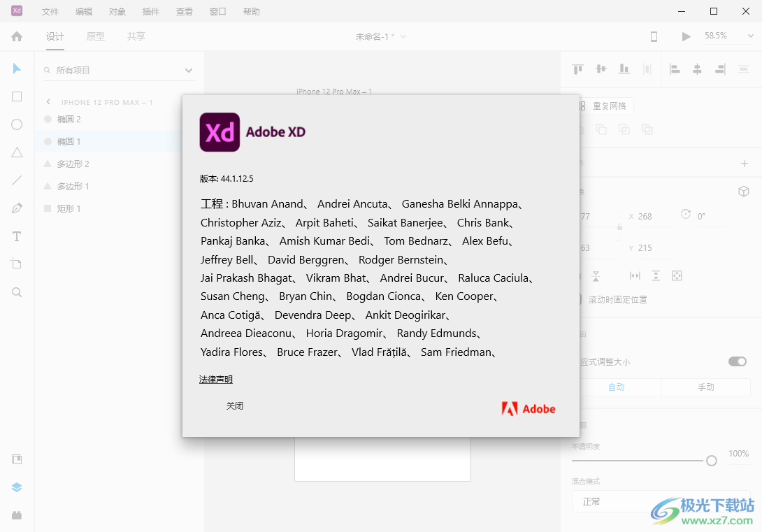Click the iPhone 12 Pro Max – 1 artboard title
Image resolution: width=762 pixels, height=532 pixels.
pos(334,92)
